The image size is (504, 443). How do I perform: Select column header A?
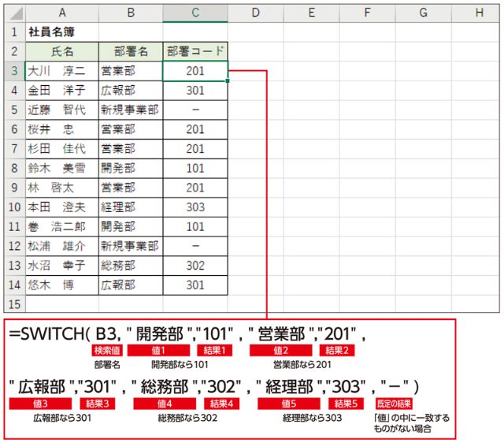coord(62,13)
